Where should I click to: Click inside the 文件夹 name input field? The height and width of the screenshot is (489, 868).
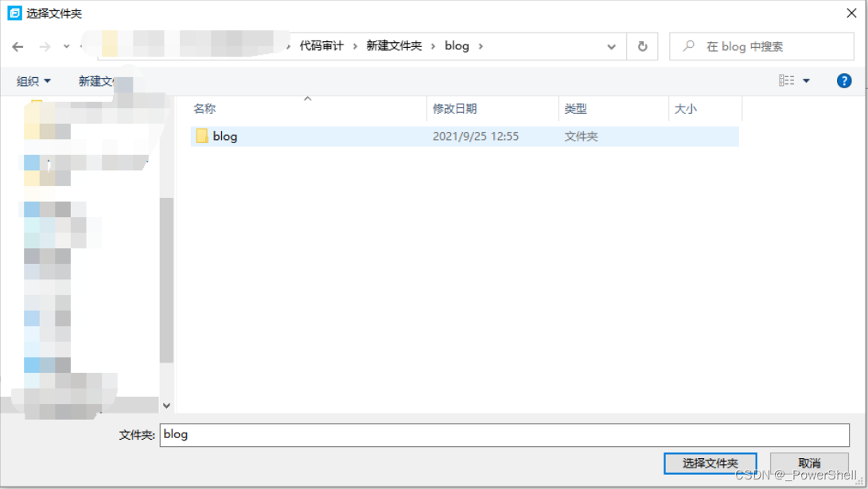(398, 434)
